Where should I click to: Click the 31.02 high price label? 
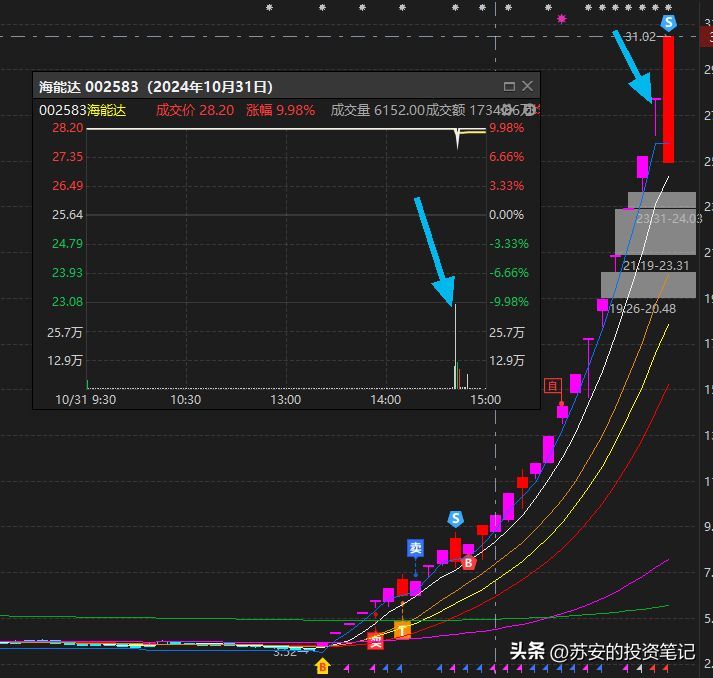(x=640, y=37)
